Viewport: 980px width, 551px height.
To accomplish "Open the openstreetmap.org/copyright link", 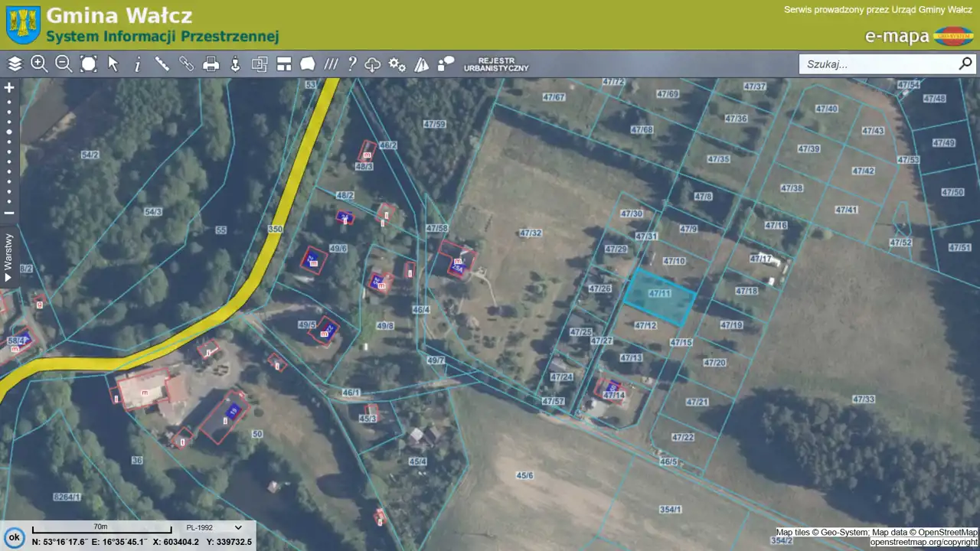I will tap(923, 542).
